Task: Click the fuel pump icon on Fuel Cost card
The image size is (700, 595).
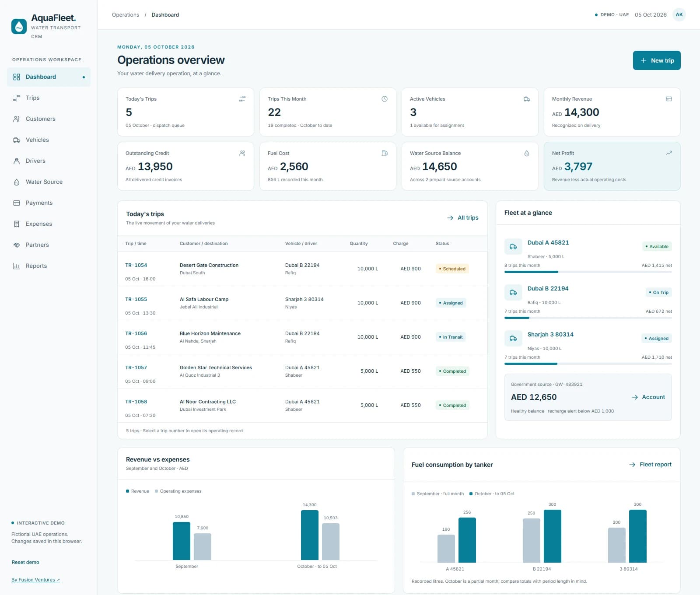Action: point(385,153)
